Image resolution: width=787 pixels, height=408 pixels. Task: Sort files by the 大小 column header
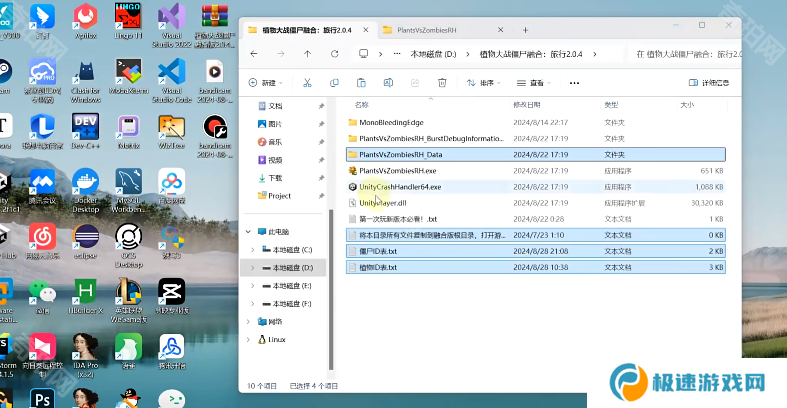[x=687, y=105]
